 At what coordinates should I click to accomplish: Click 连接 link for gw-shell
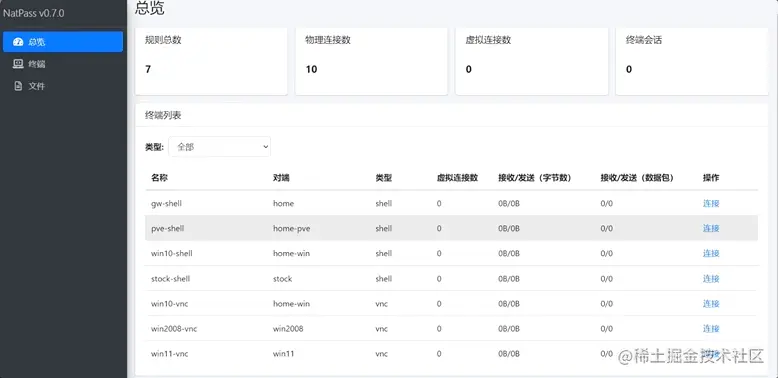(711, 203)
